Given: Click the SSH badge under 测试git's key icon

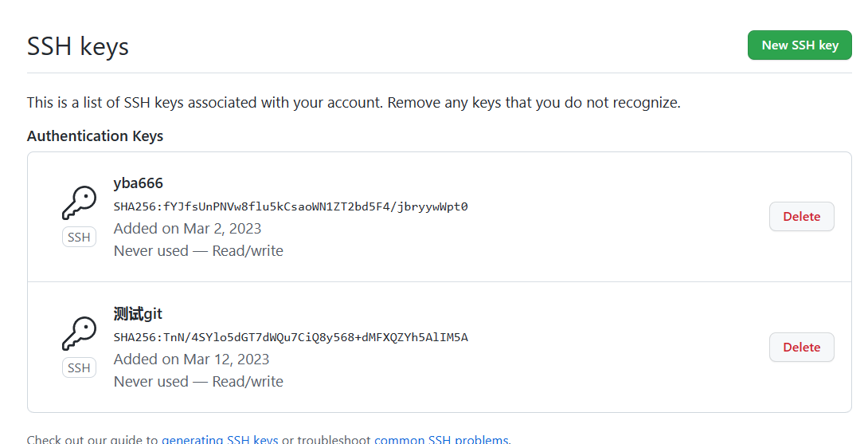Looking at the screenshot, I should (79, 368).
